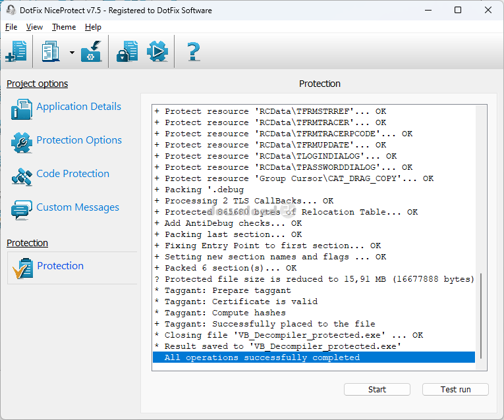This screenshot has height=420, width=504.
Task: Select 'All operations successfully completed' log line
Action: tap(314, 357)
